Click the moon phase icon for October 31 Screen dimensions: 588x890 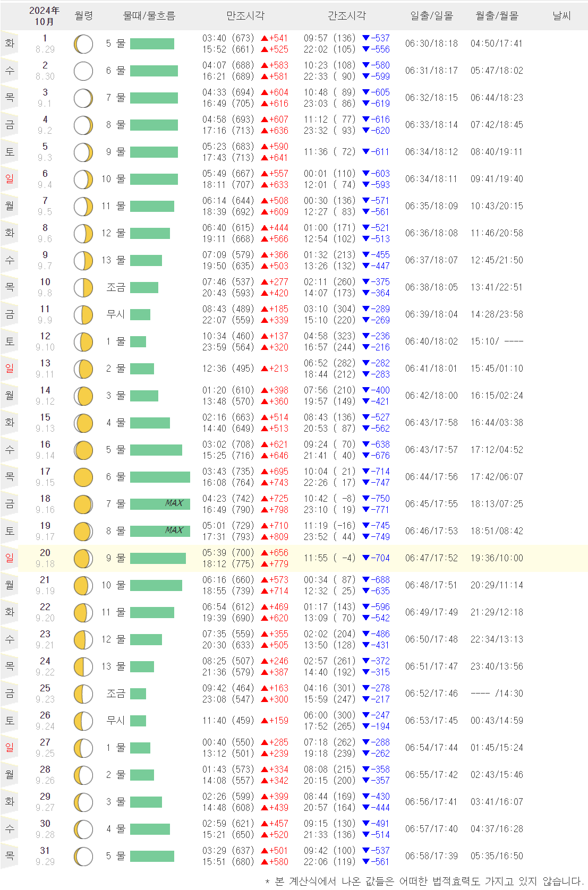tap(83, 857)
